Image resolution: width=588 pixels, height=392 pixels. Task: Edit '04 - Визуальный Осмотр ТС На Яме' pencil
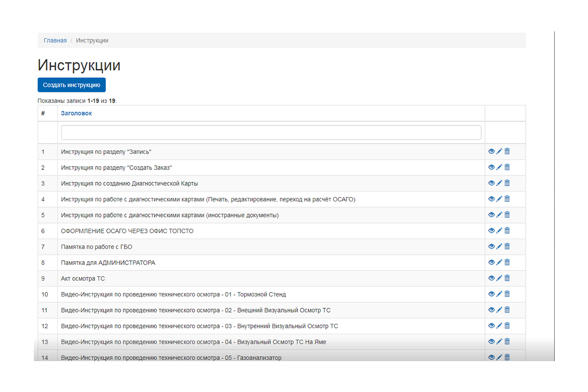[x=499, y=342]
